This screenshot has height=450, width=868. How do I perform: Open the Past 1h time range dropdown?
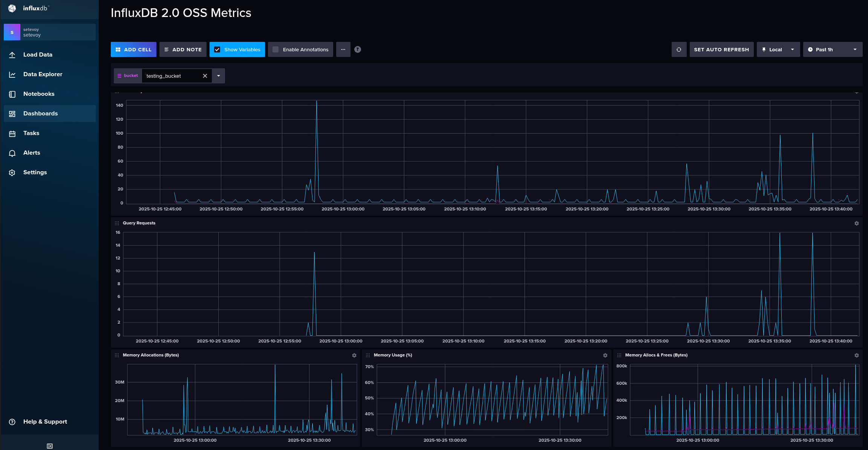tap(832, 49)
